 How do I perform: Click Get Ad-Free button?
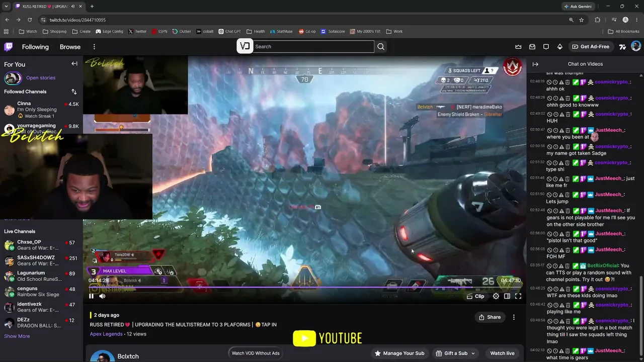pos(591,47)
